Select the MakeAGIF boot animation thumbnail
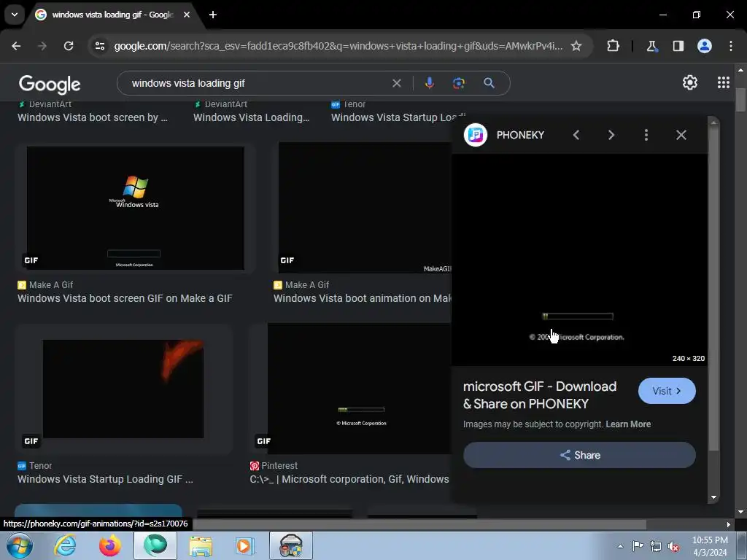747x560 pixels. point(365,208)
